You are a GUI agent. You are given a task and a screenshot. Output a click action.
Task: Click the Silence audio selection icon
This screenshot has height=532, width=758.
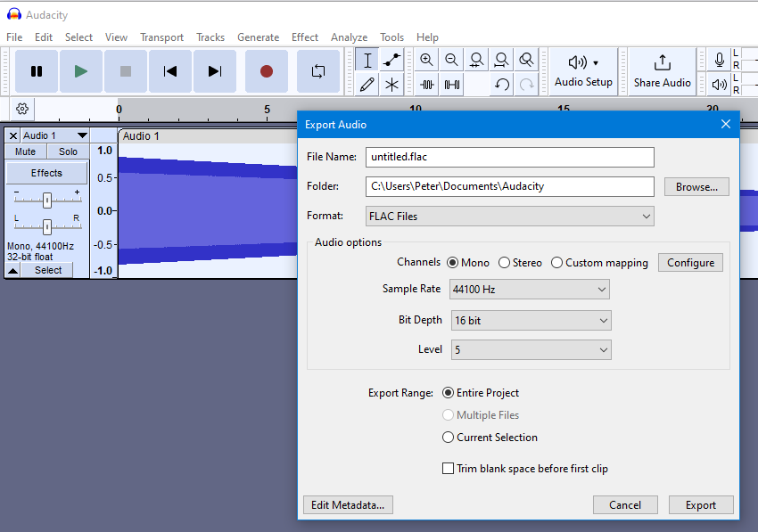tap(452, 84)
